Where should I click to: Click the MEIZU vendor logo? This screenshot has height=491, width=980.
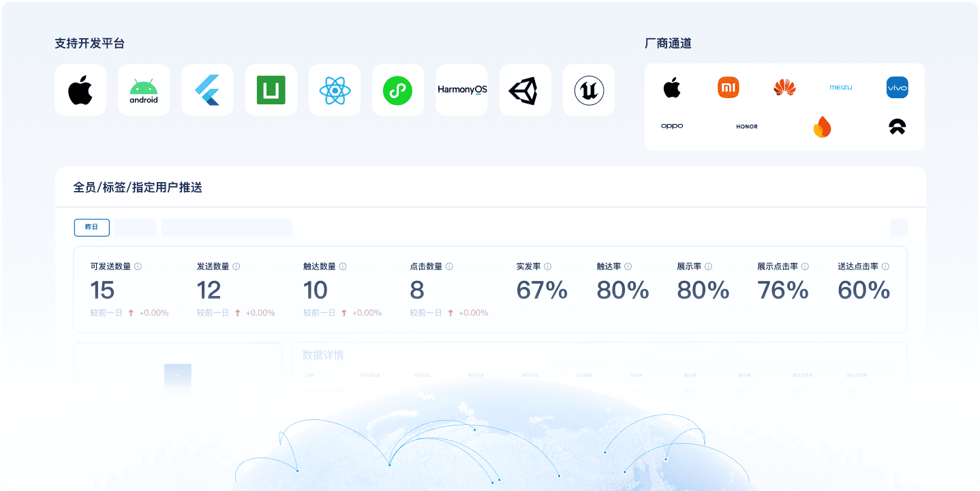840,87
